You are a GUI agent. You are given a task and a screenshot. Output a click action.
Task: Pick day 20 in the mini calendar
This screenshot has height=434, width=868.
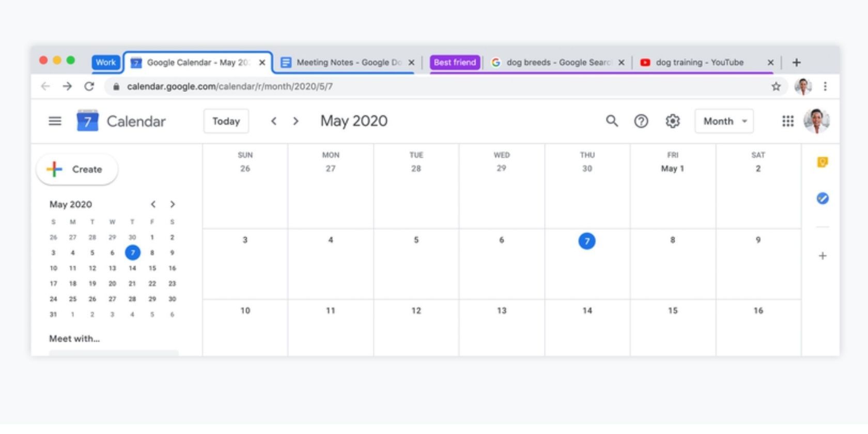pos(112,284)
